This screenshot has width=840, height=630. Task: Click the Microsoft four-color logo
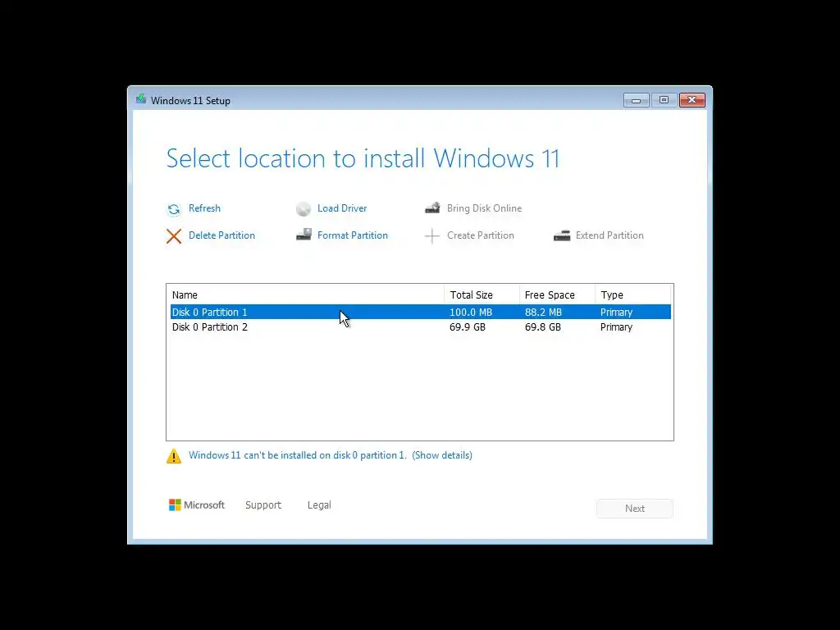tap(175, 504)
